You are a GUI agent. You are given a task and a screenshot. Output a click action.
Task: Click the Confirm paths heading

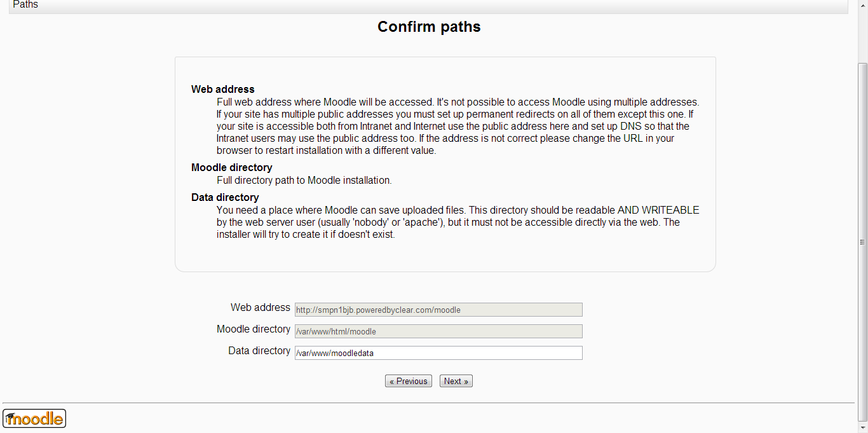(x=429, y=27)
